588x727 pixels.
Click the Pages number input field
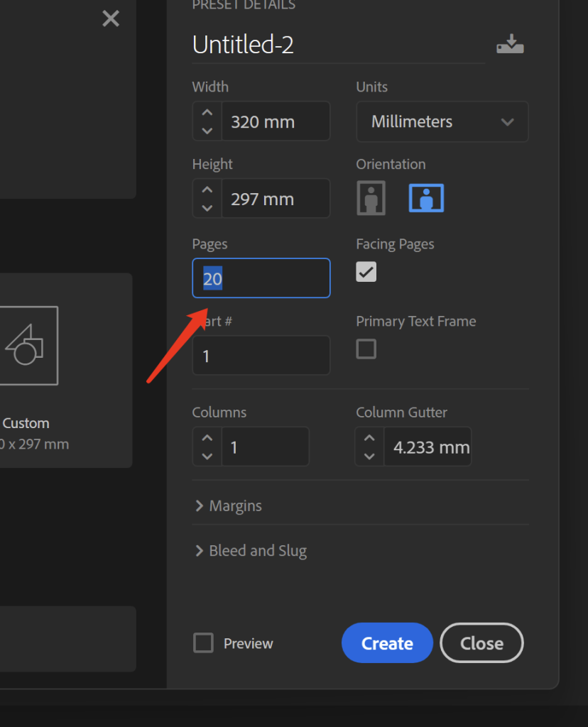click(261, 278)
